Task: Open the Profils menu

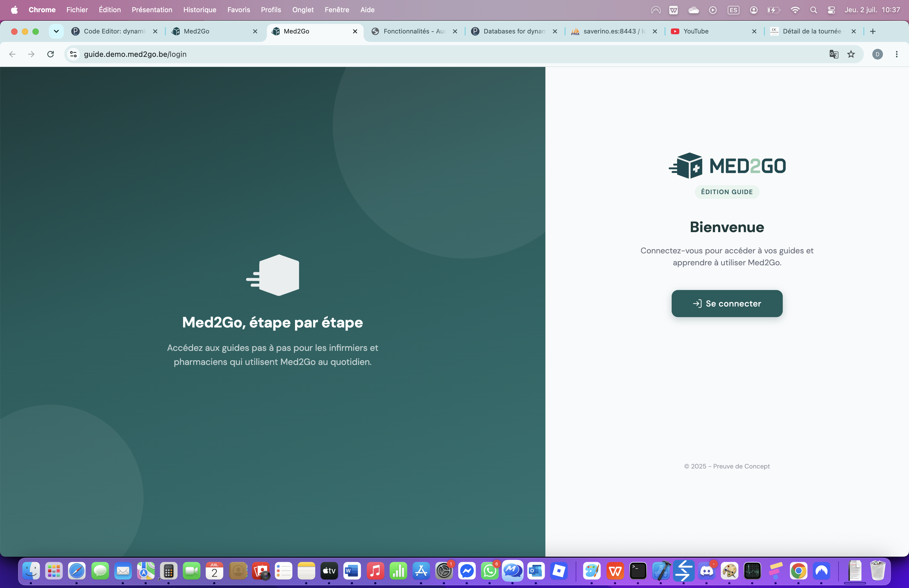Action: pos(271,10)
